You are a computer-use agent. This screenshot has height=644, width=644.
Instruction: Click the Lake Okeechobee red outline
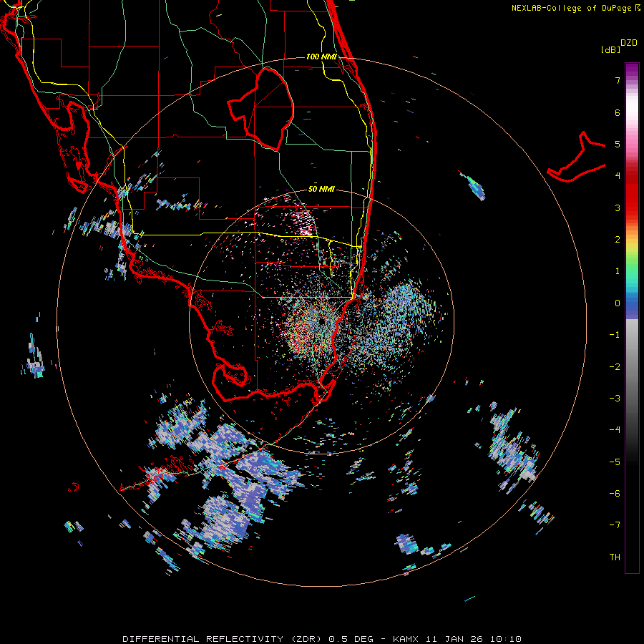click(x=260, y=109)
